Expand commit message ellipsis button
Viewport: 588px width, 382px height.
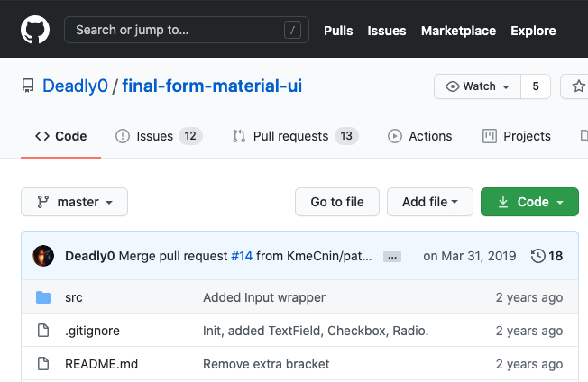392,257
